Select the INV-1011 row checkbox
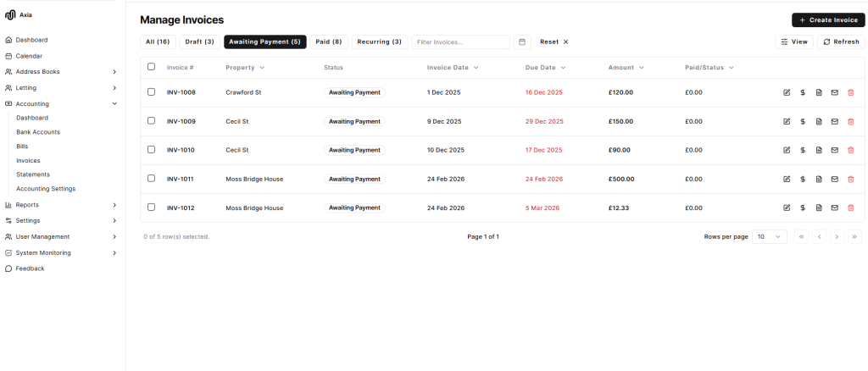 coord(152,178)
